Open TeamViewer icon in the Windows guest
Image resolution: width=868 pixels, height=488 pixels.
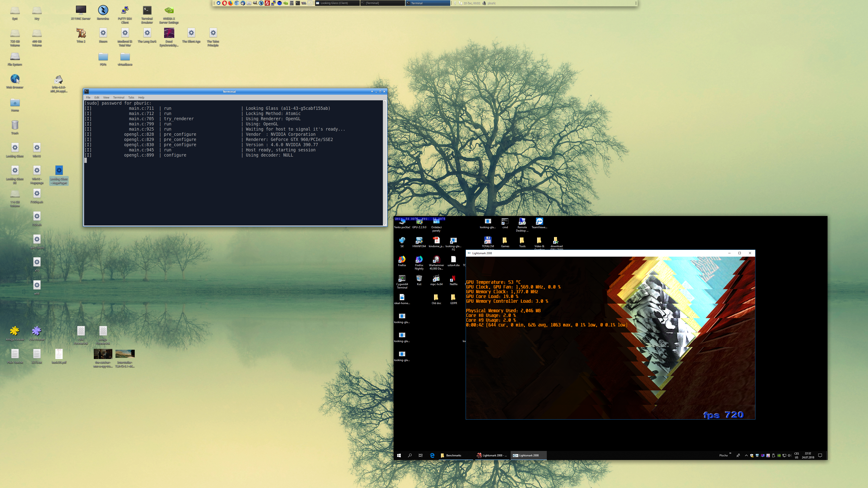click(539, 223)
